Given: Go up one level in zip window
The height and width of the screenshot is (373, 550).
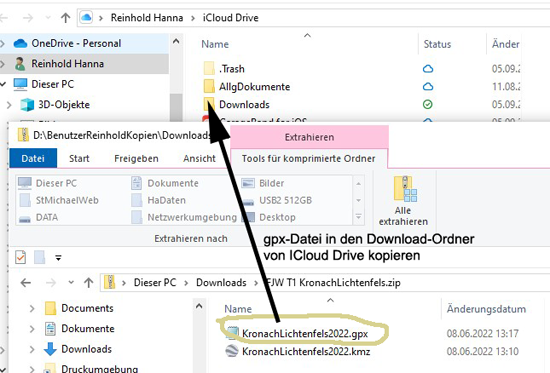Looking at the screenshot, I should [x=88, y=282].
